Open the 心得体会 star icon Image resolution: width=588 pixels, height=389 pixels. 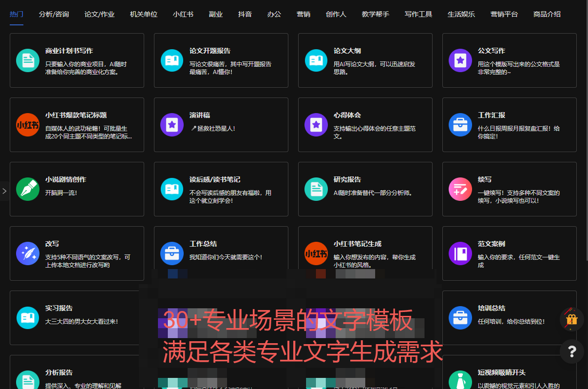pyautogui.click(x=316, y=125)
